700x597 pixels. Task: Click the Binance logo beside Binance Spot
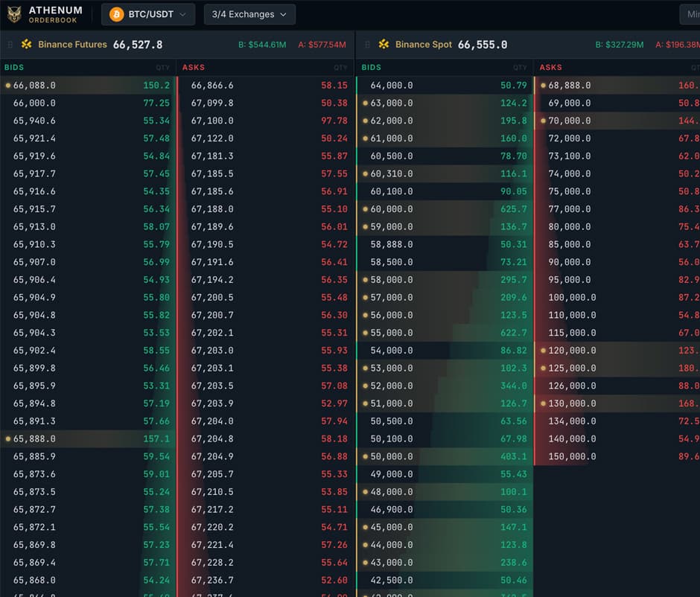pos(384,45)
